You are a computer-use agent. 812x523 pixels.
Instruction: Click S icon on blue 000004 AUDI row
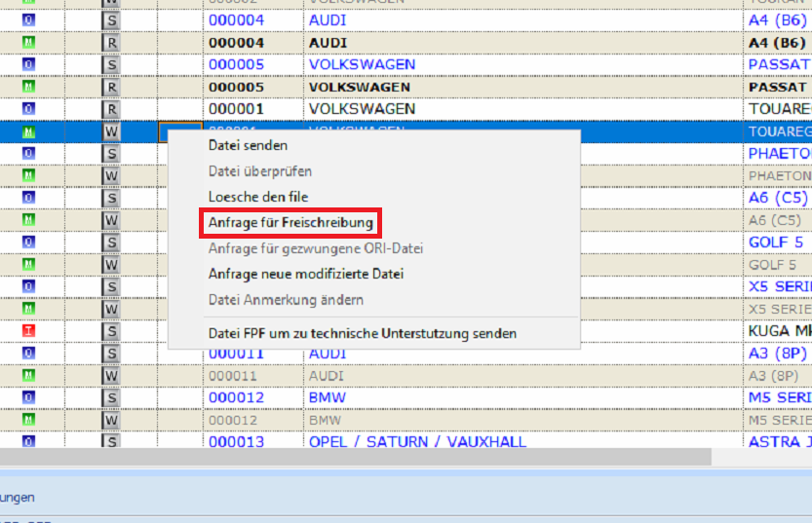tap(111, 20)
